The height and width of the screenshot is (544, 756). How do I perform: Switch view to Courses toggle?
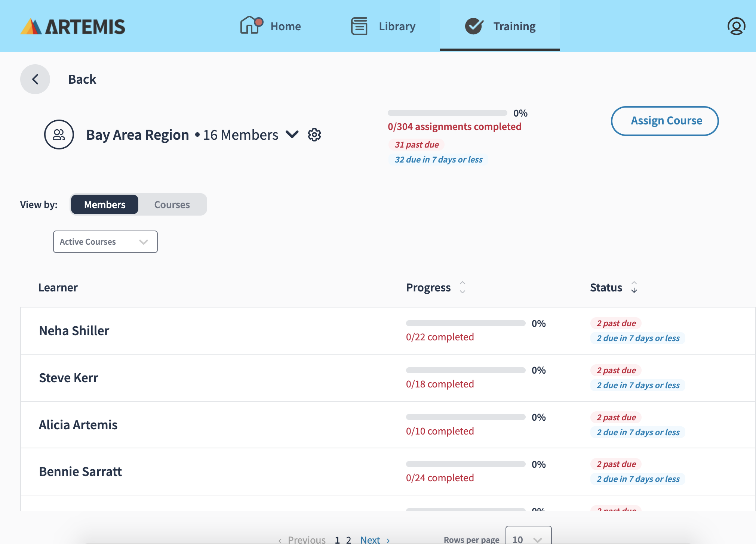(172, 205)
